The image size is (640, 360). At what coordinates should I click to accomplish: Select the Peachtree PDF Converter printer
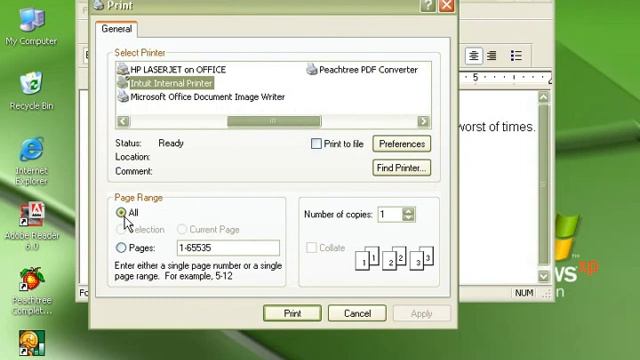click(x=362, y=69)
